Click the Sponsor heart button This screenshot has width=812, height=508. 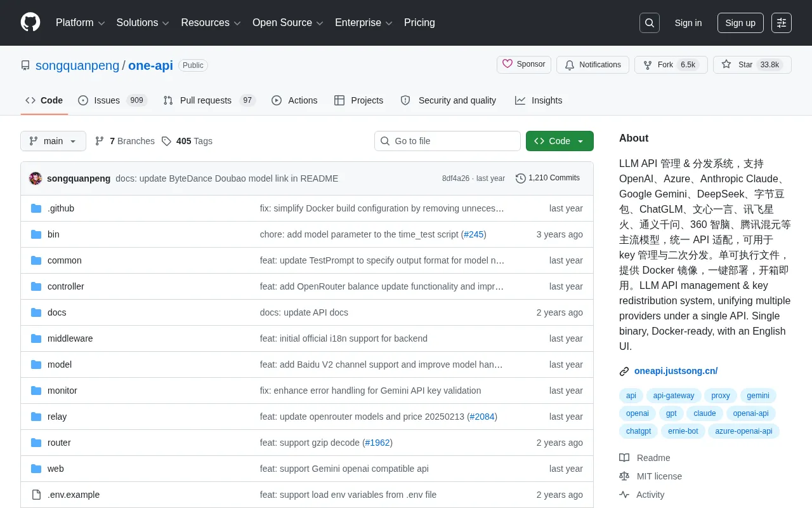pos(524,65)
